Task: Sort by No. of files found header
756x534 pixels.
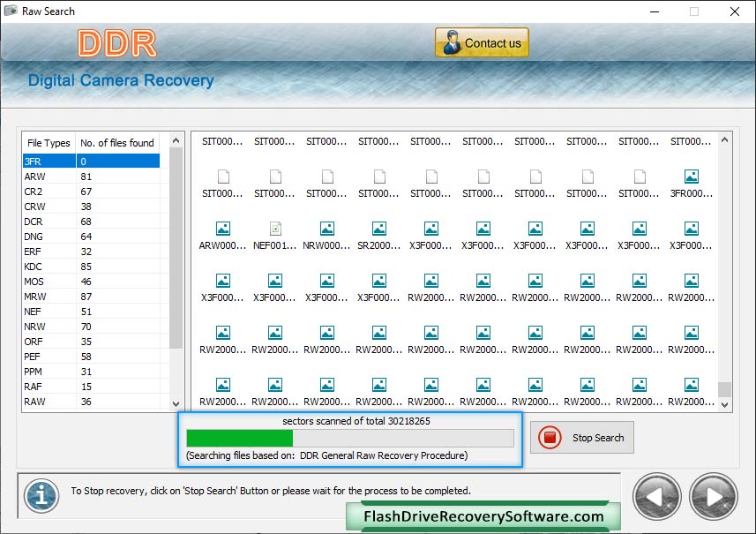Action: tap(117, 143)
